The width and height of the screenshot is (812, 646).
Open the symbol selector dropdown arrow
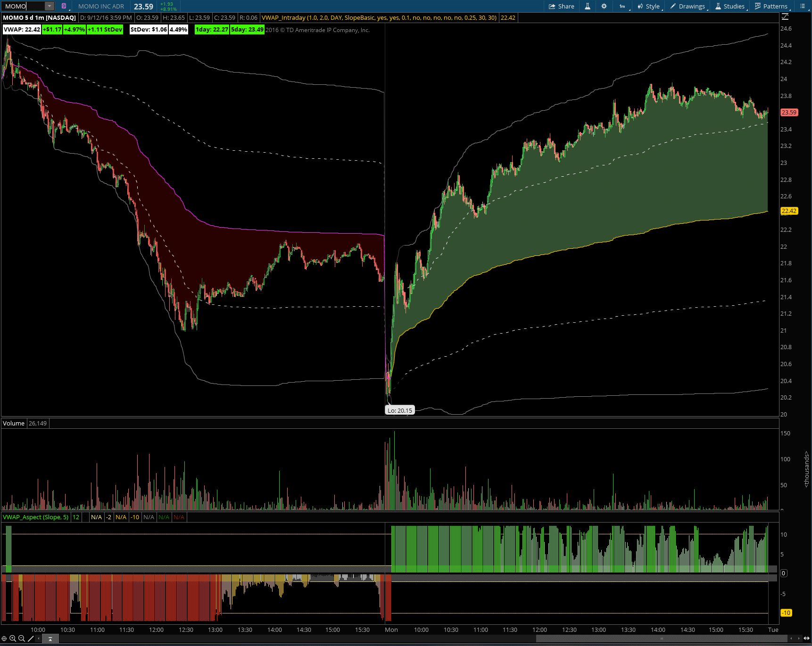coord(50,6)
